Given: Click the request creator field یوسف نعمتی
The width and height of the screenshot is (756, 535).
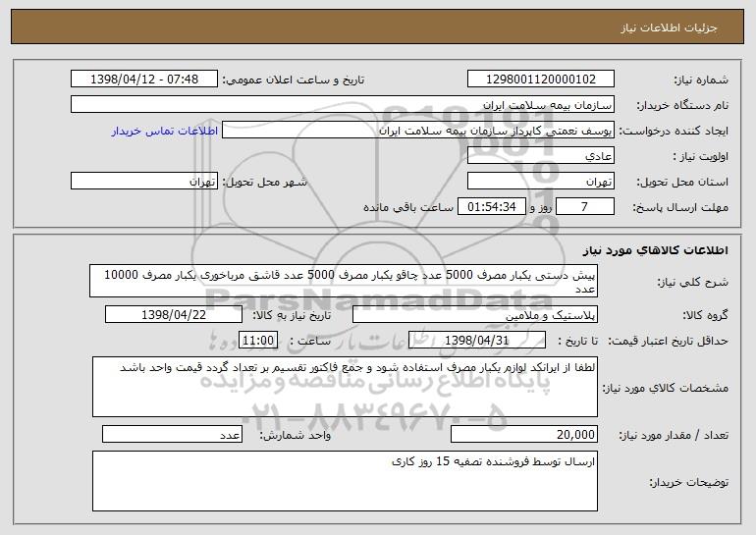Looking at the screenshot, I should (x=418, y=131).
